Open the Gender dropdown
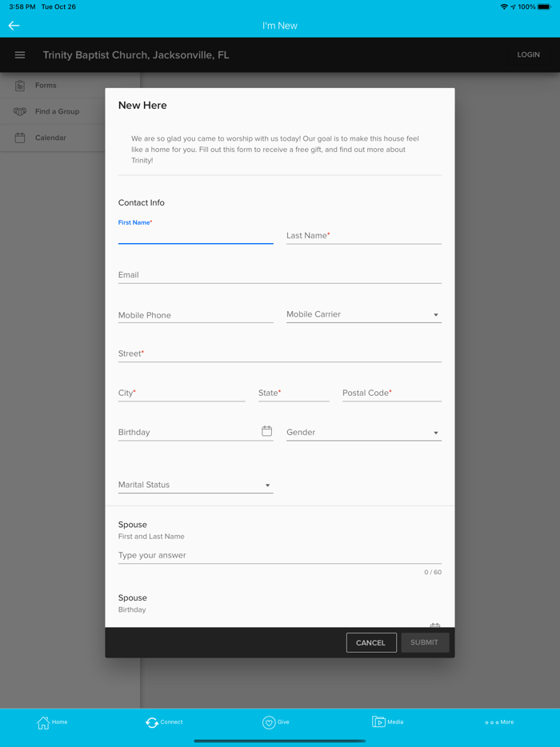Image resolution: width=560 pixels, height=747 pixels. pyautogui.click(x=364, y=432)
